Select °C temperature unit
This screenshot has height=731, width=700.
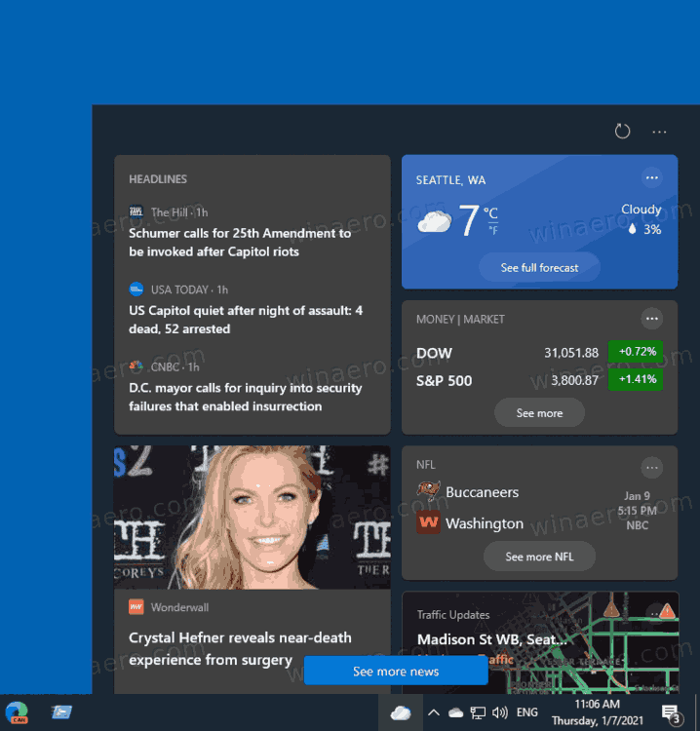click(490, 213)
